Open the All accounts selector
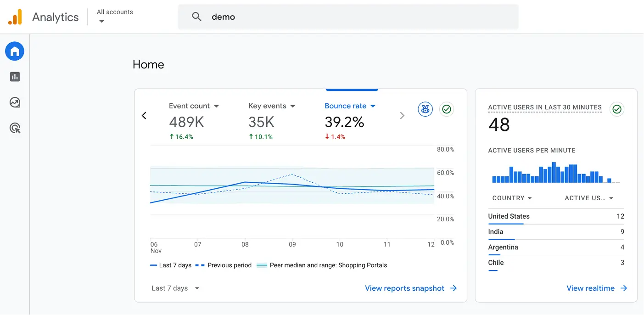This screenshot has width=644, height=315. tap(114, 16)
